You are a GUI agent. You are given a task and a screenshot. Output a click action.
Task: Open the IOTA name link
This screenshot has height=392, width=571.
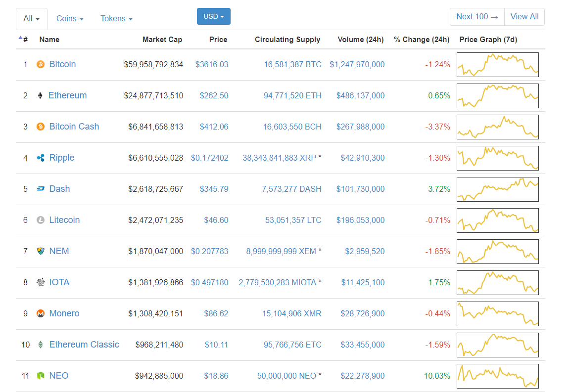(59, 282)
